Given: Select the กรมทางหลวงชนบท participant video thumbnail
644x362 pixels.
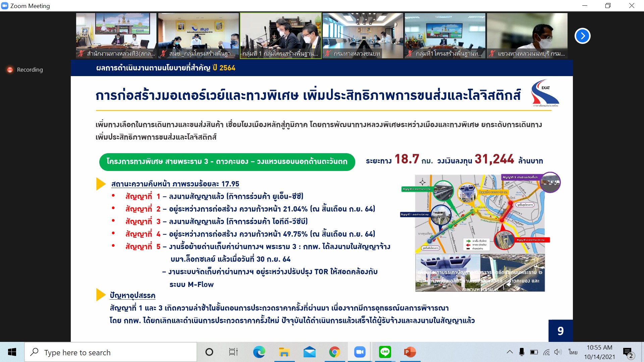Looking at the screenshot, I should [x=363, y=36].
